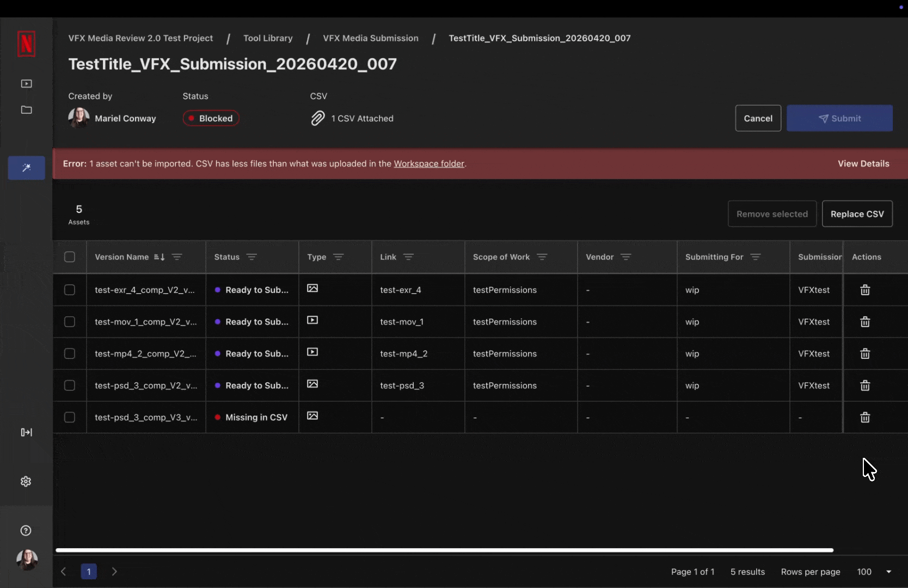Click the '1 CSV Attached' text
Image resolution: width=908 pixels, height=588 pixels.
click(362, 118)
